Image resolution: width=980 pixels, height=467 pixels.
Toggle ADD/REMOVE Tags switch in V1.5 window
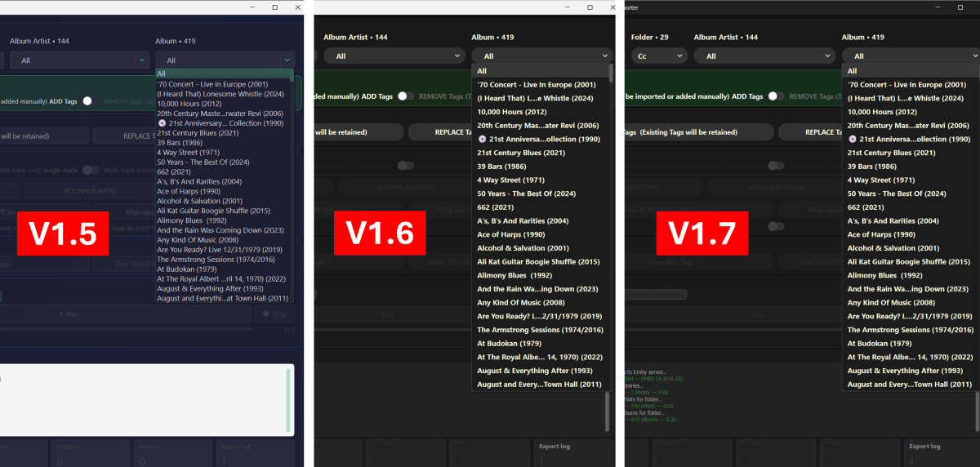point(91,101)
